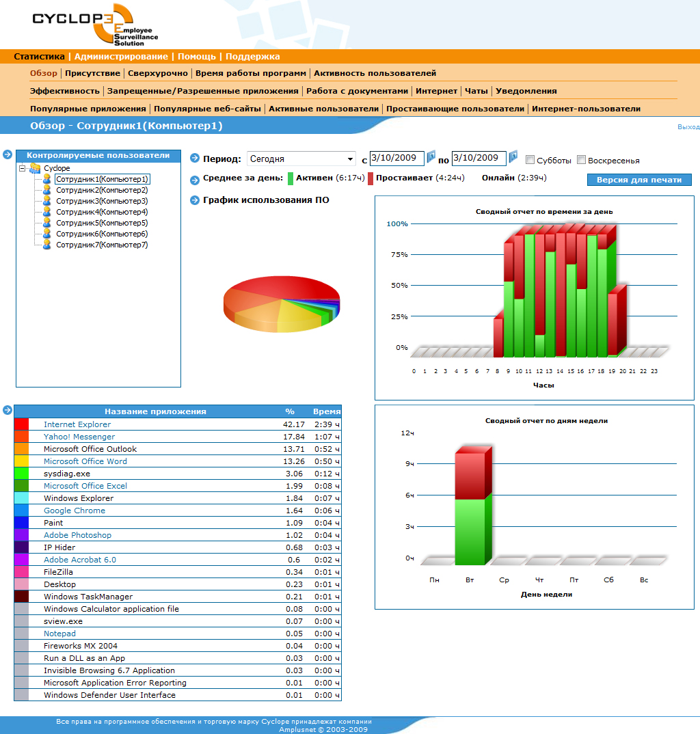
Task: Click user icon of Сотрудник5(Компьютер5)
Action: click(46, 223)
